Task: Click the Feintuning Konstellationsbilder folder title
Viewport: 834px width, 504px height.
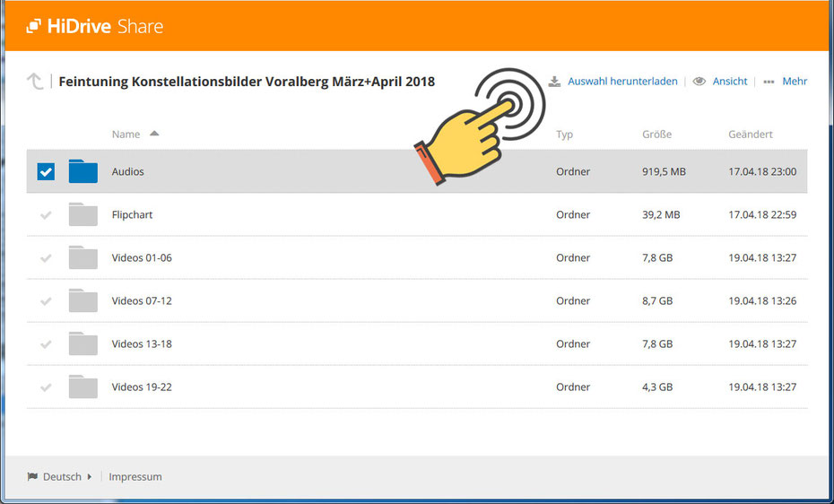Action: [x=247, y=82]
